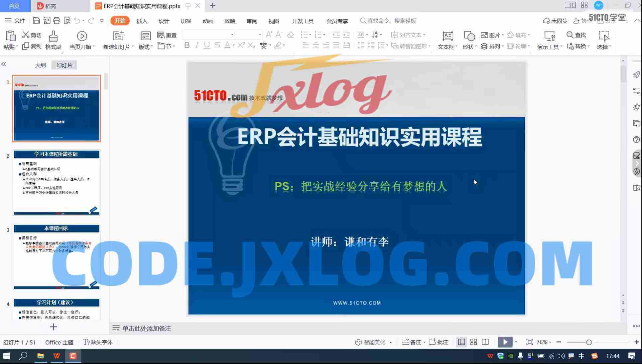Increase font size icon
The width and height of the screenshot is (642, 364).
coord(269,35)
